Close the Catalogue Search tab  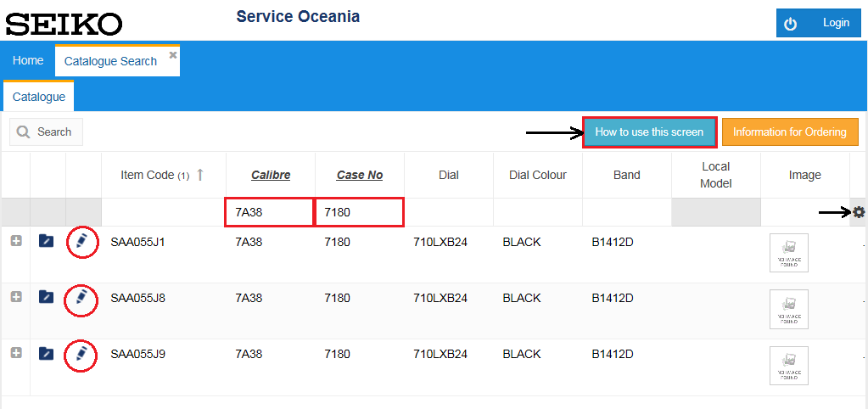pyautogui.click(x=173, y=54)
